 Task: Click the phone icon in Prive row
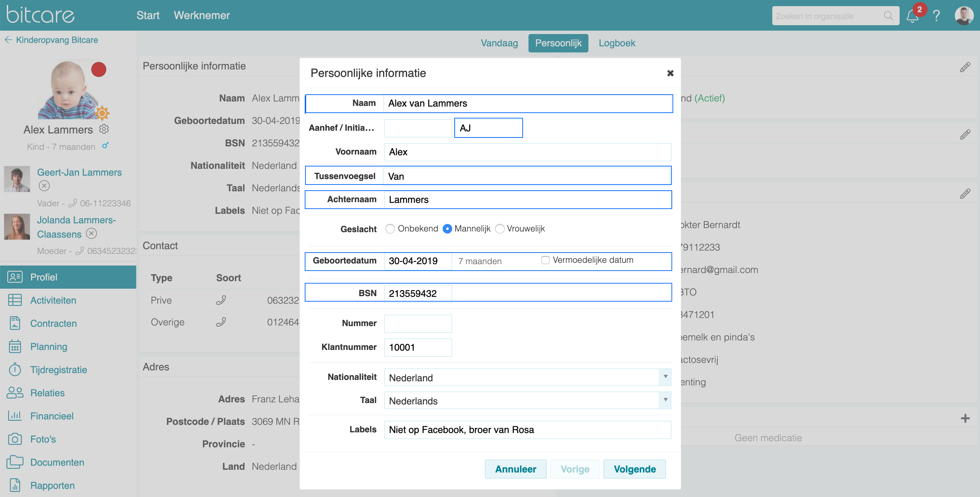[x=221, y=300]
